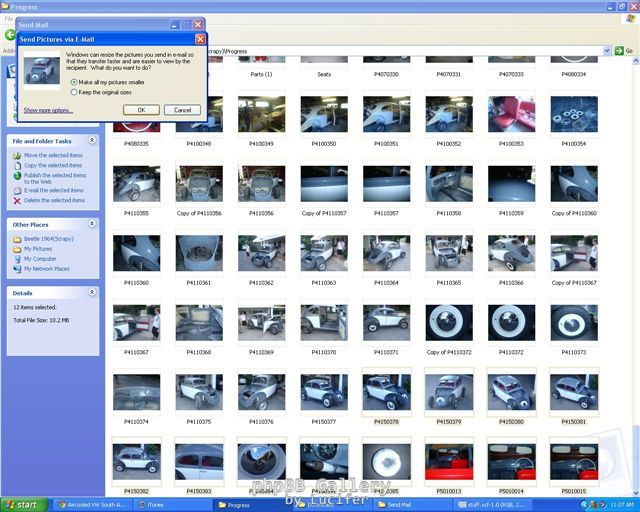This screenshot has width=640, height=512.
Task: Collapse Details panel
Action: (x=92, y=292)
